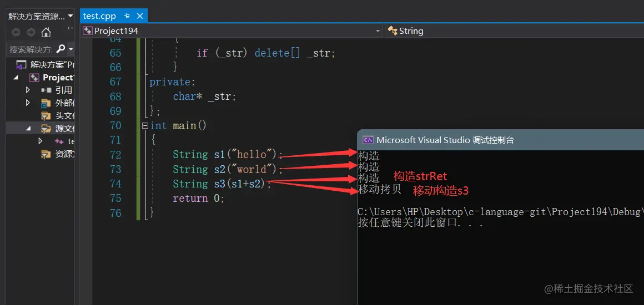Click the 源文件 filter folder icon

(46, 129)
